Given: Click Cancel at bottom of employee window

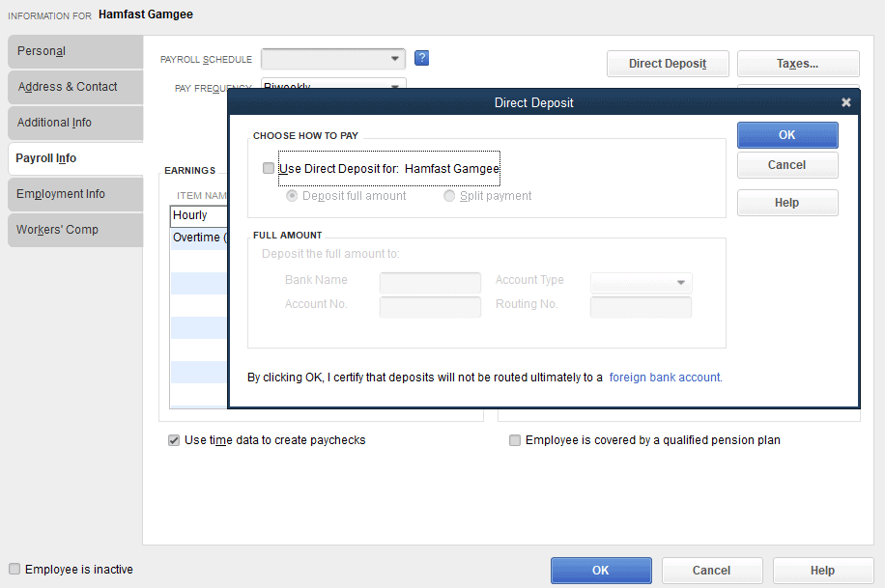Looking at the screenshot, I should point(712,571).
